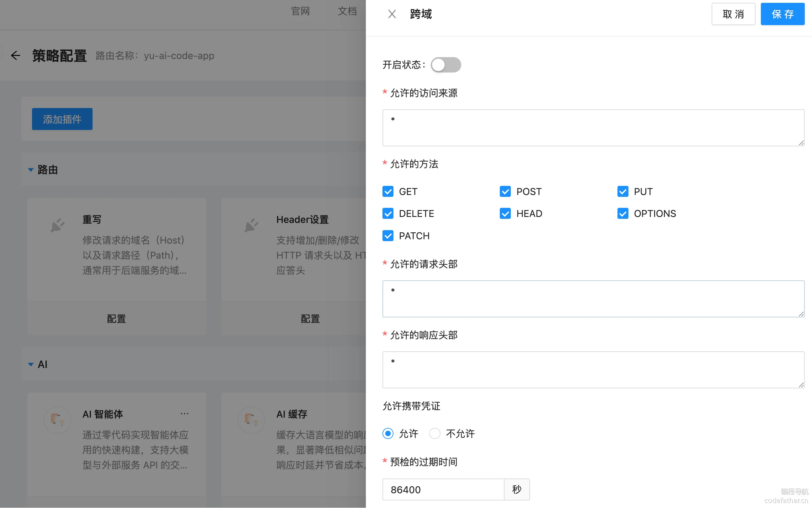Select the 允许 radio option
The image size is (812, 508).
click(388, 434)
